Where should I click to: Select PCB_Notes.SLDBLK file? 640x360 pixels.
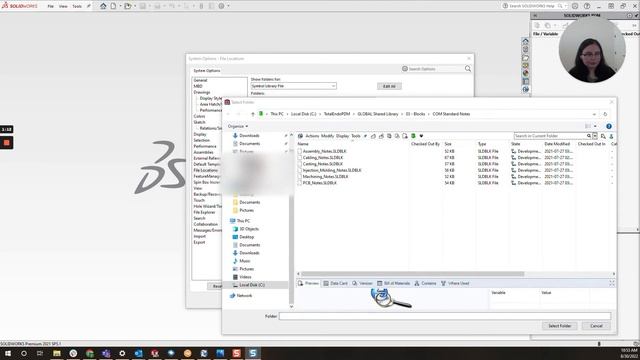click(x=320, y=183)
